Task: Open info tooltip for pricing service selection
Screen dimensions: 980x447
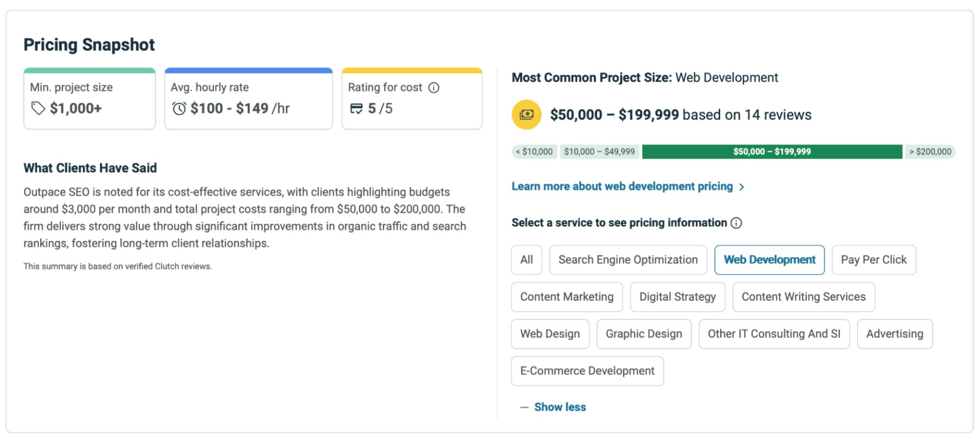Action: tap(736, 223)
